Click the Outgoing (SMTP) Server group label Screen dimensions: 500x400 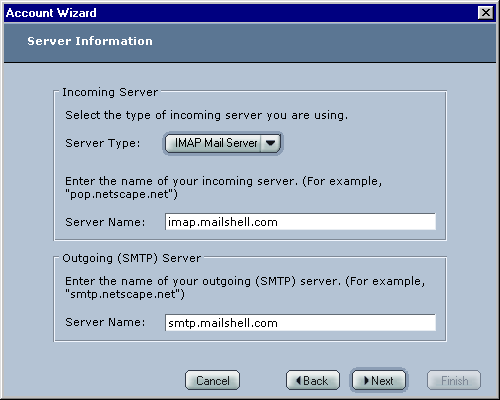click(x=132, y=258)
